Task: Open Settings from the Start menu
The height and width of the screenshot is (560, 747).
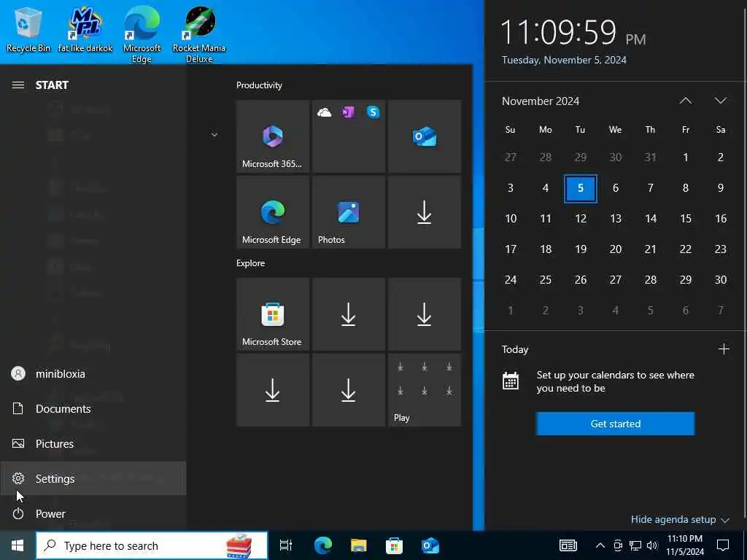Action: (x=93, y=478)
